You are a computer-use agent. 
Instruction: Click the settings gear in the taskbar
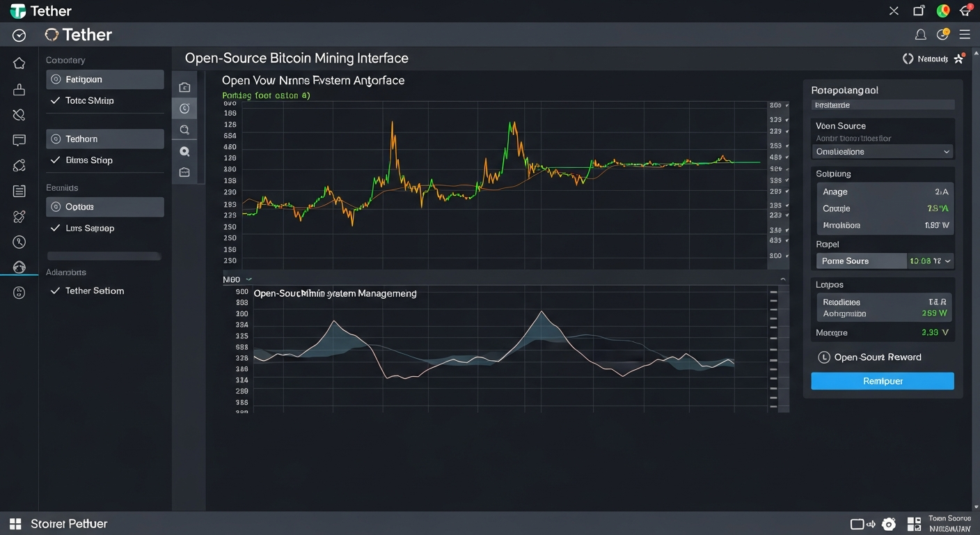click(x=888, y=525)
